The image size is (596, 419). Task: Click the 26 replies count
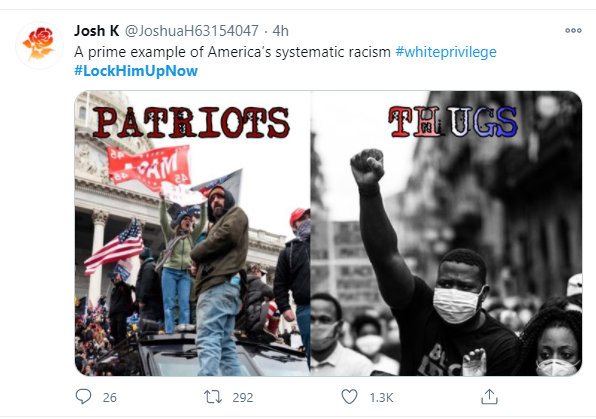pyautogui.click(x=109, y=397)
